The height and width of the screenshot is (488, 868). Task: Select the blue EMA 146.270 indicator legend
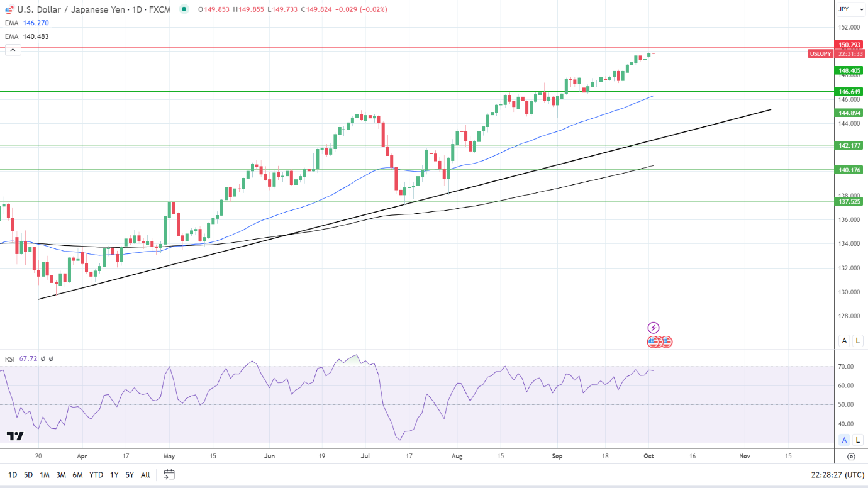(26, 23)
